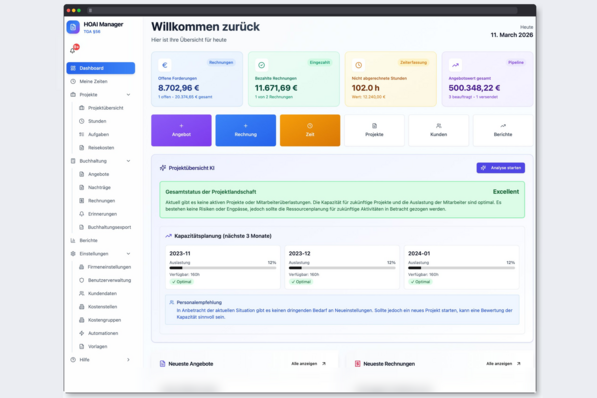This screenshot has width=597, height=398.
Task: Click the HOAI Manager logo icon
Action: click(73, 27)
